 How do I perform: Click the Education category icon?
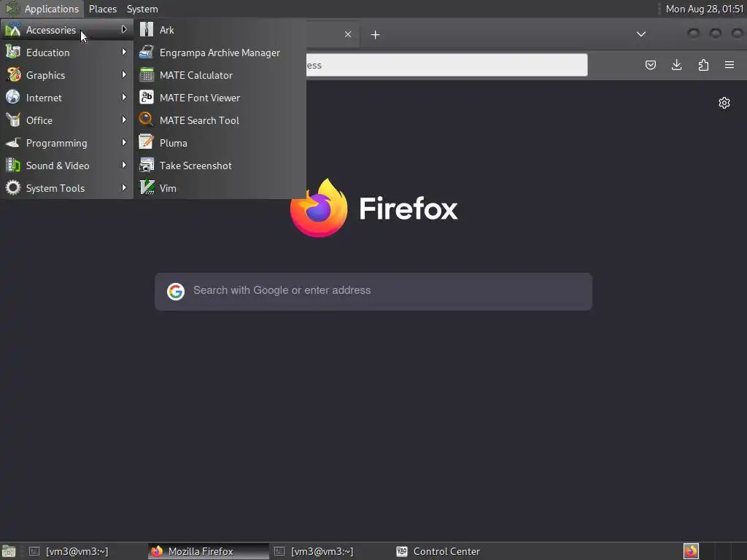pos(13,52)
